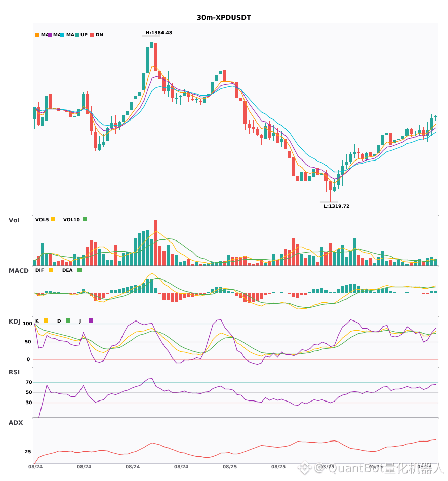Click the VOL10 legend text
This screenshot has width=448, height=481.
pyautogui.click(x=71, y=220)
